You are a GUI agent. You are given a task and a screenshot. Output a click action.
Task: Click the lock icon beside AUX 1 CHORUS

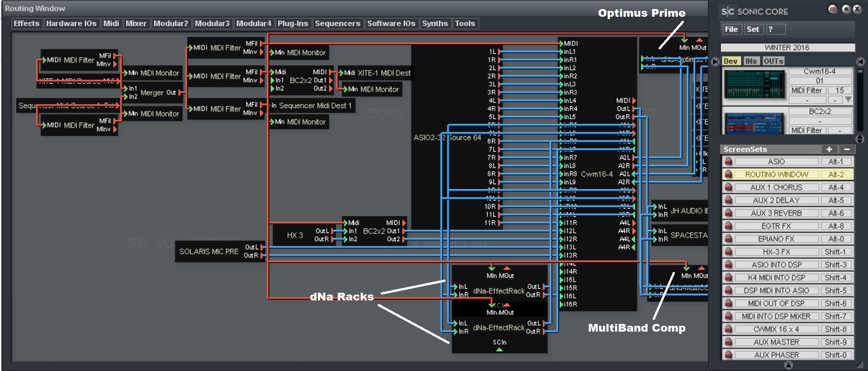(x=728, y=187)
